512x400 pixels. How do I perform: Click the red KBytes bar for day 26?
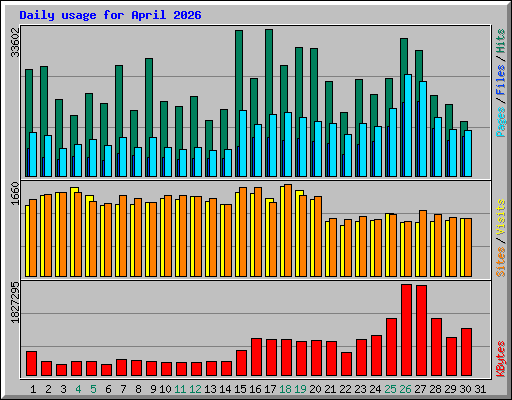(406, 330)
